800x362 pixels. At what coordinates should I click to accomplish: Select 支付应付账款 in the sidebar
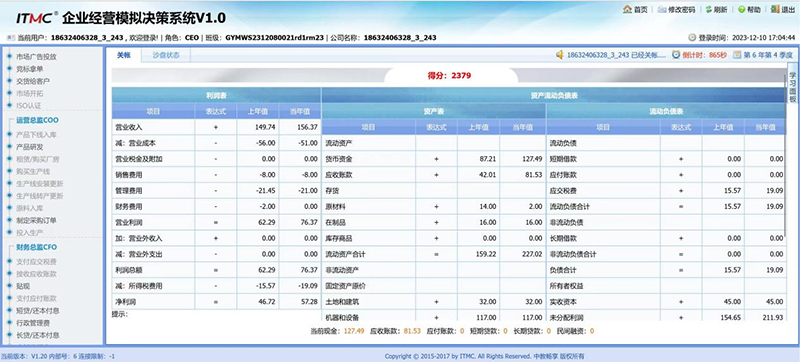pos(36,298)
